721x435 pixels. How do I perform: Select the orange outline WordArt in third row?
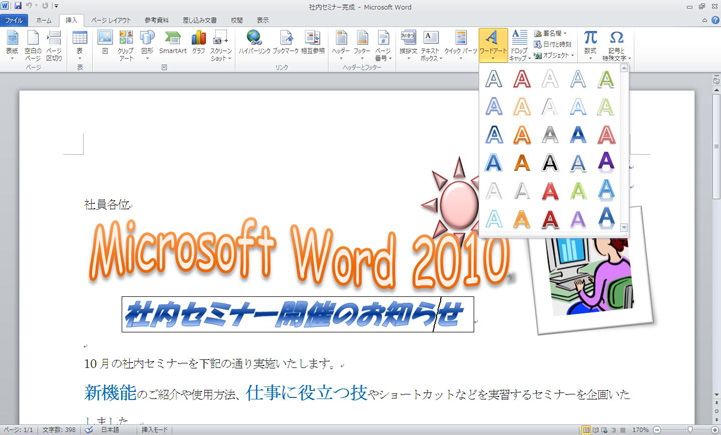tap(522, 135)
